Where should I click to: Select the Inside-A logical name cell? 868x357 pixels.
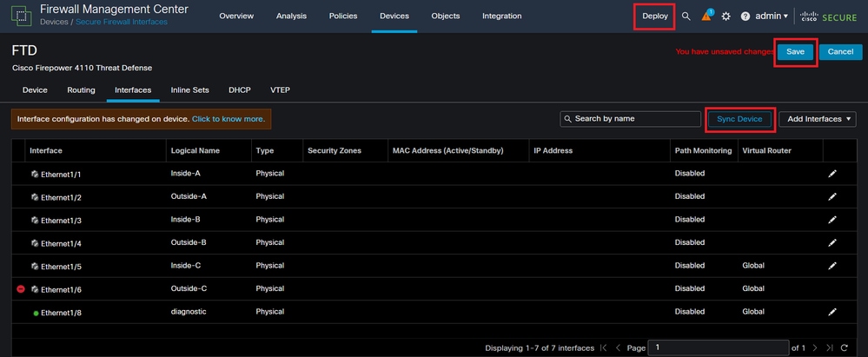[x=185, y=173]
